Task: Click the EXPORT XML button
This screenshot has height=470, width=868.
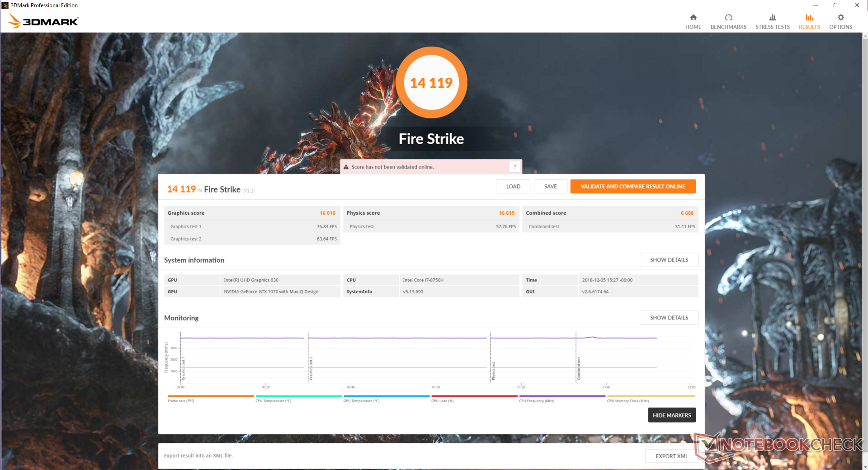Action: coord(672,456)
